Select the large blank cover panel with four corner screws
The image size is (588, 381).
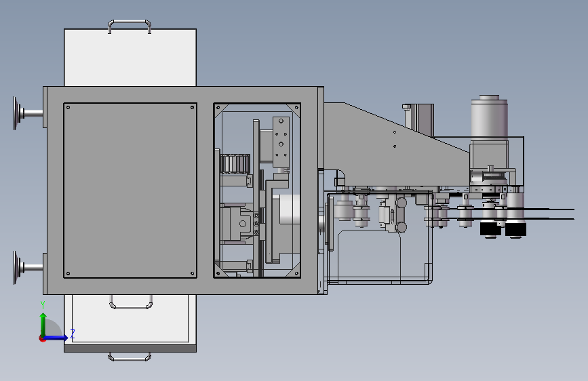point(130,190)
